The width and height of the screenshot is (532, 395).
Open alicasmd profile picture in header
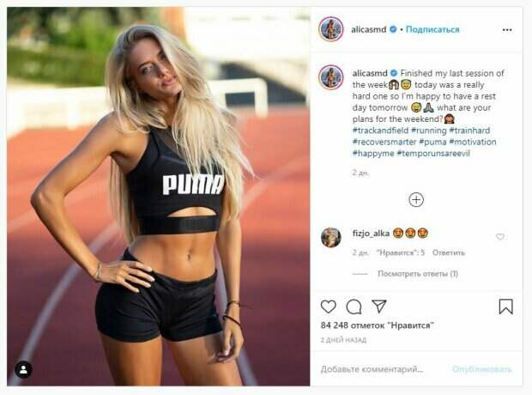pyautogui.click(x=331, y=29)
